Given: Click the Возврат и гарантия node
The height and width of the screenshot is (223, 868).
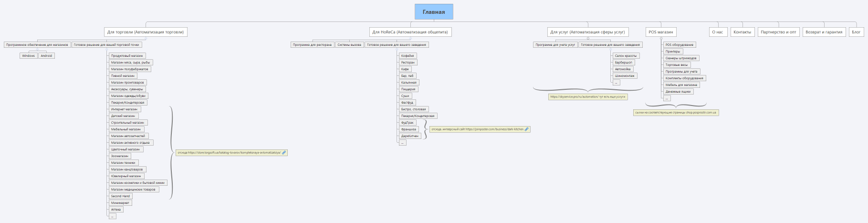Looking at the screenshot, I should pos(824,32).
